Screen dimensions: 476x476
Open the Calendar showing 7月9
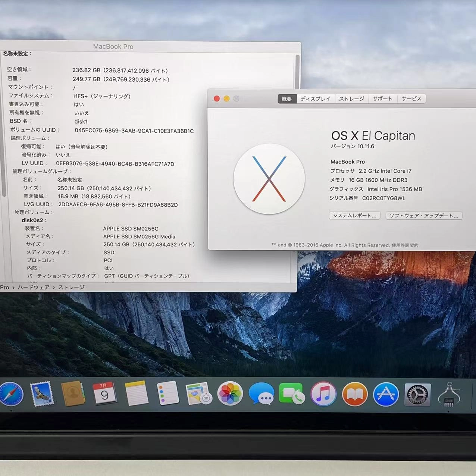105,394
